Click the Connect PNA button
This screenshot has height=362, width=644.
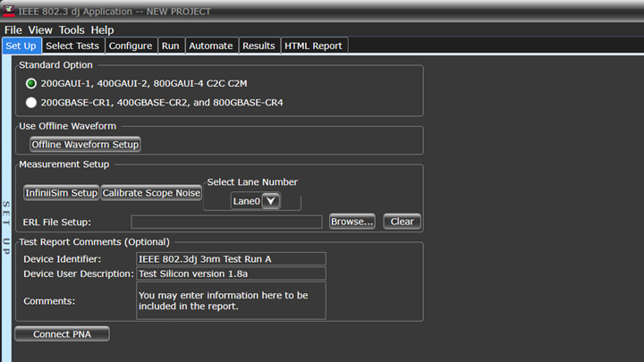(63, 334)
